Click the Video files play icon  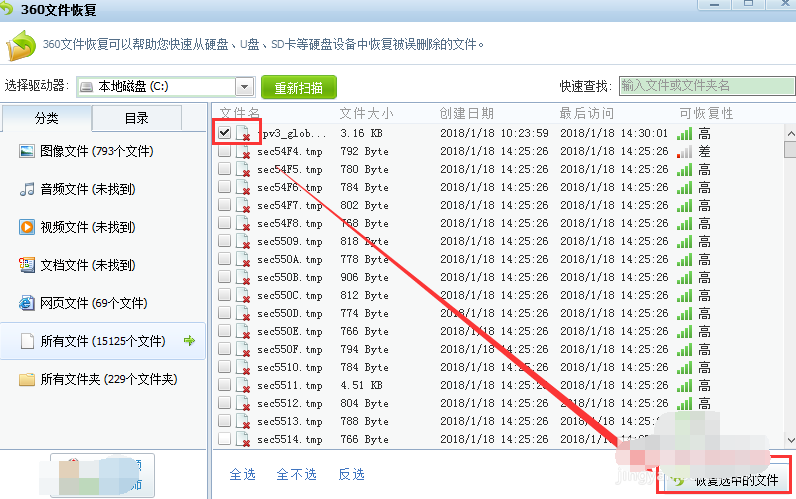[x=26, y=227]
